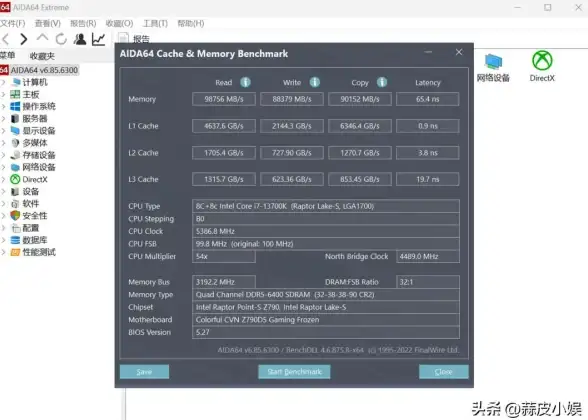Go back with the left arrow toolbar icon
588x420 pixels.
click(6, 39)
